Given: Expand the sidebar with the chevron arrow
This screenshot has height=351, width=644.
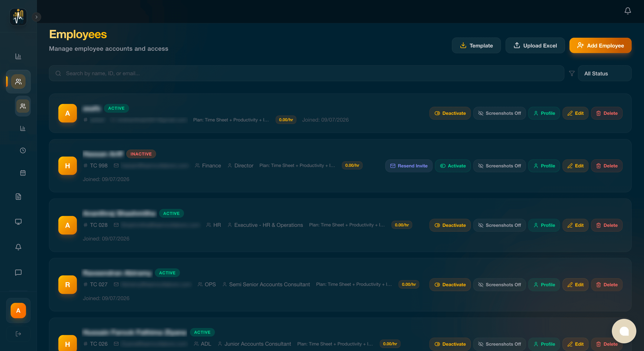Looking at the screenshot, I should coord(36,17).
